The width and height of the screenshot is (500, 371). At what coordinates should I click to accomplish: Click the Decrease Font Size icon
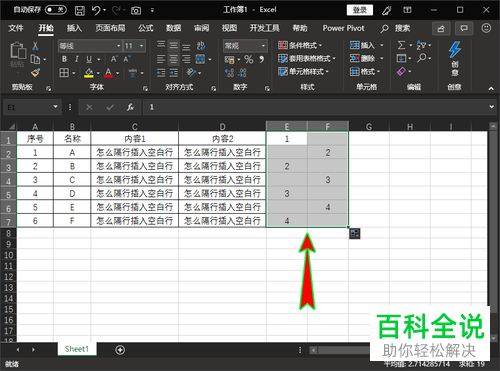pos(127,59)
